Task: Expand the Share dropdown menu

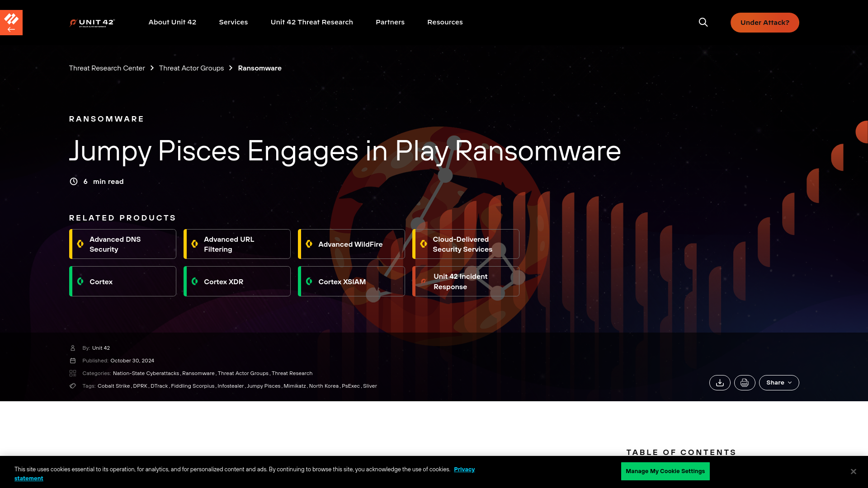Action: (779, 383)
